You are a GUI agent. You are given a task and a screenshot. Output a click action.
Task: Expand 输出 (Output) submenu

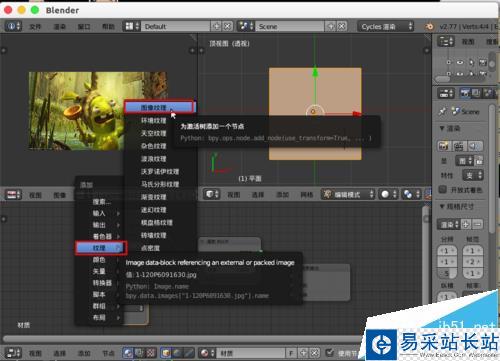click(100, 225)
